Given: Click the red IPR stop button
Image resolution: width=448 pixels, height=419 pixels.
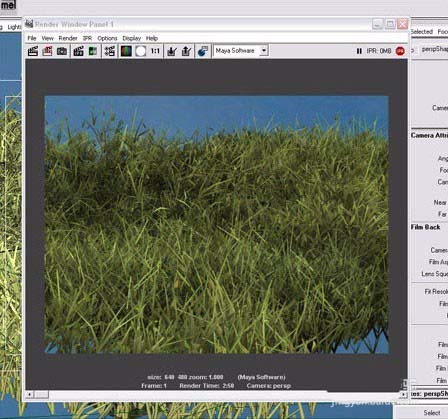Looking at the screenshot, I should (x=400, y=51).
